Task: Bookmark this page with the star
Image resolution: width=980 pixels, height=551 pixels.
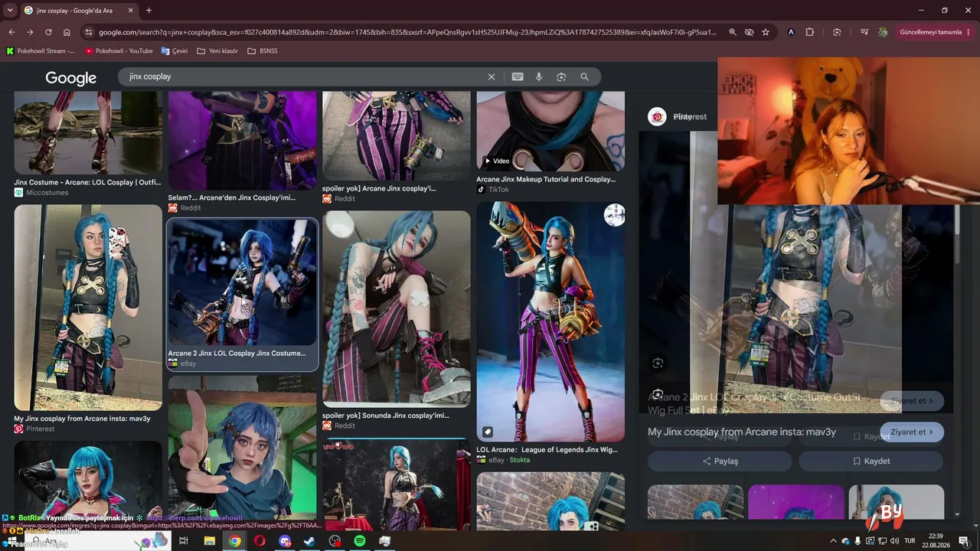Action: [766, 32]
